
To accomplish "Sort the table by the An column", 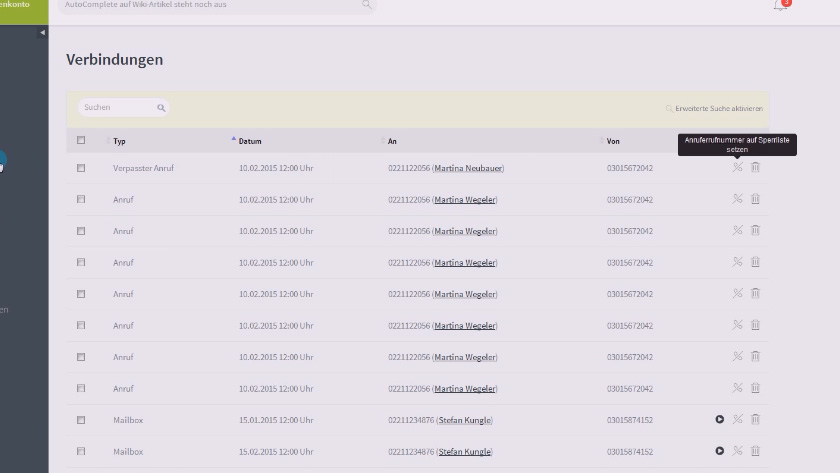I will tap(392, 141).
